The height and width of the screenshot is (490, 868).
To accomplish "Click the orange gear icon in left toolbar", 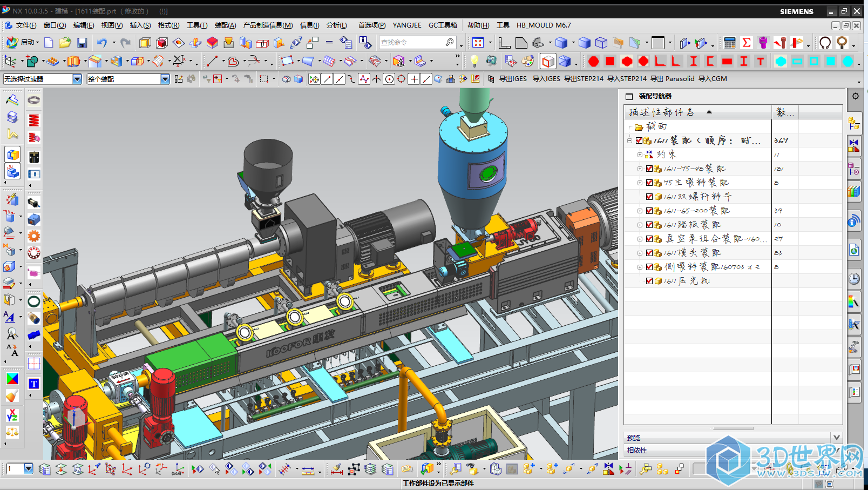I will click(x=34, y=236).
